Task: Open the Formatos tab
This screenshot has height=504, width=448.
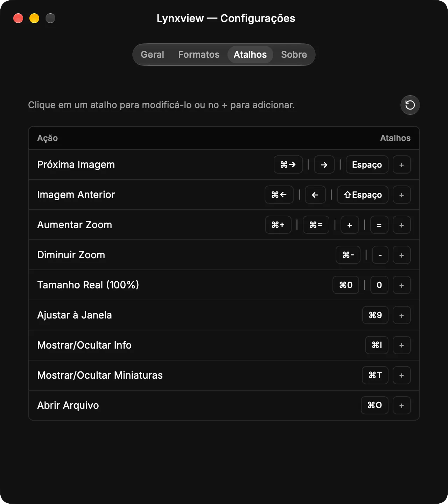Action: pyautogui.click(x=199, y=55)
